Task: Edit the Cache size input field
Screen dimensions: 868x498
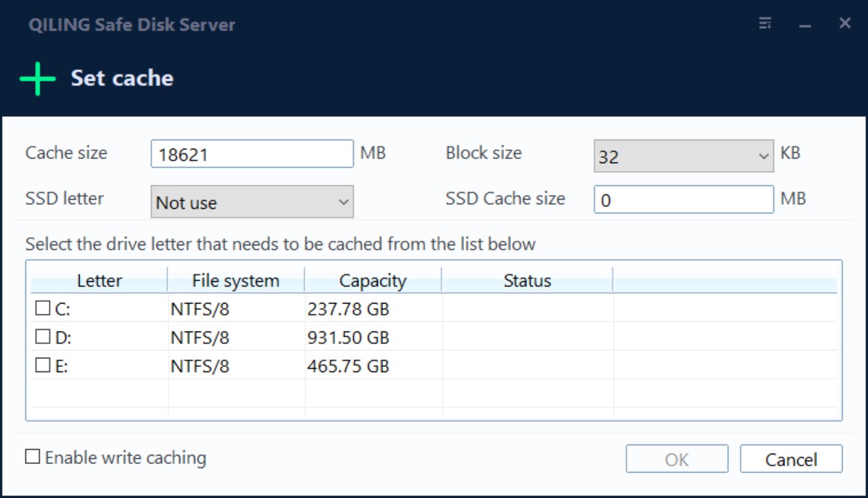Action: coord(251,154)
